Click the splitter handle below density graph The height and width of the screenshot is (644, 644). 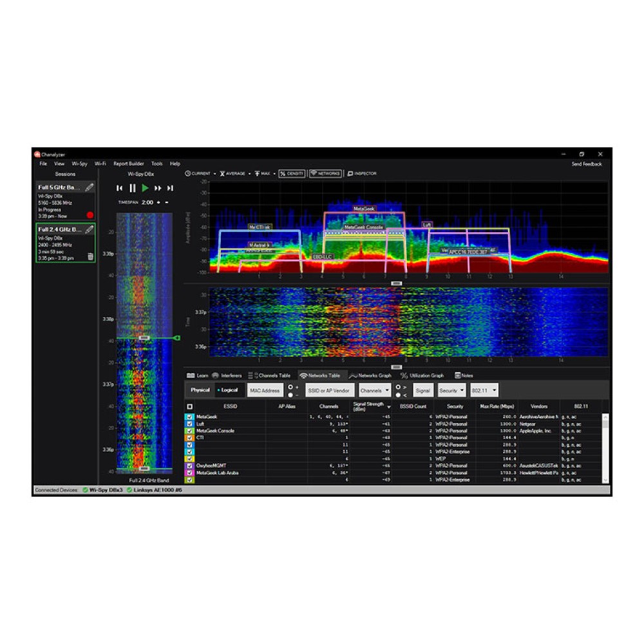396,283
